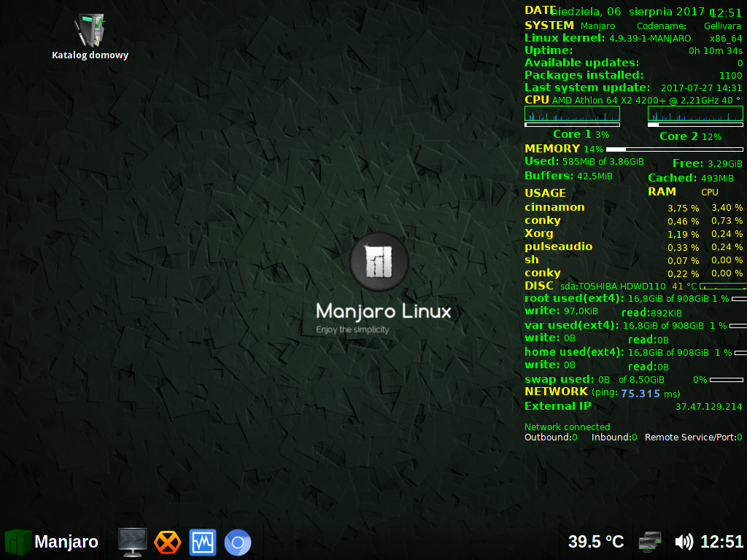The height and width of the screenshot is (560, 747).
Task: Click the 'Outbound:0' text
Action: point(551,437)
